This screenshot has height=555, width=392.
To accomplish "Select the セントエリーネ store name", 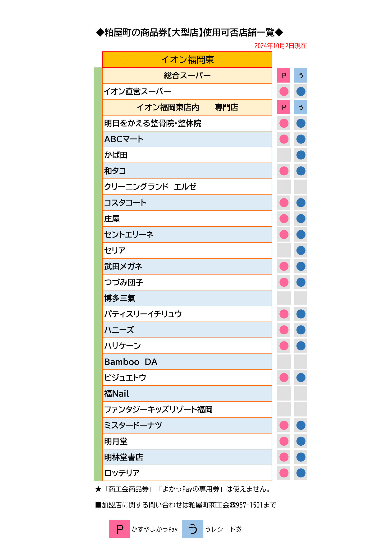I will coord(129,234).
